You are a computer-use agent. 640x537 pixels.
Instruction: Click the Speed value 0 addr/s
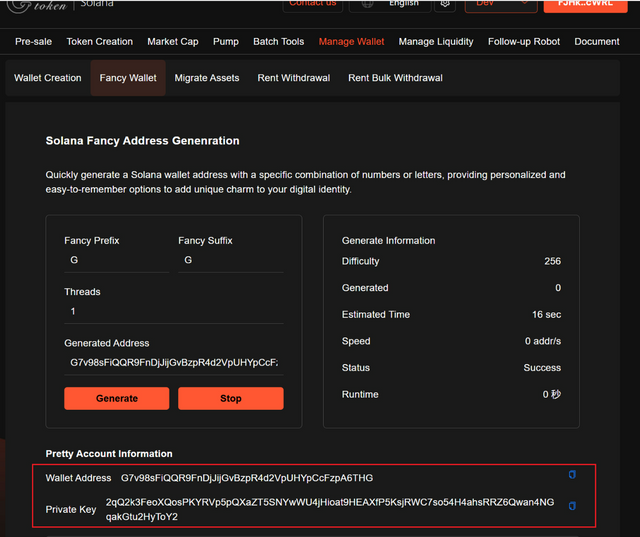pos(543,341)
